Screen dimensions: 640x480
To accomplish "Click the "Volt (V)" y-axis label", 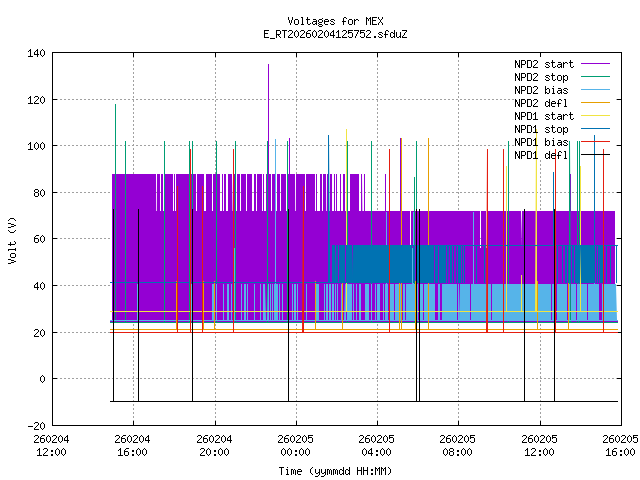I will pos(12,239).
